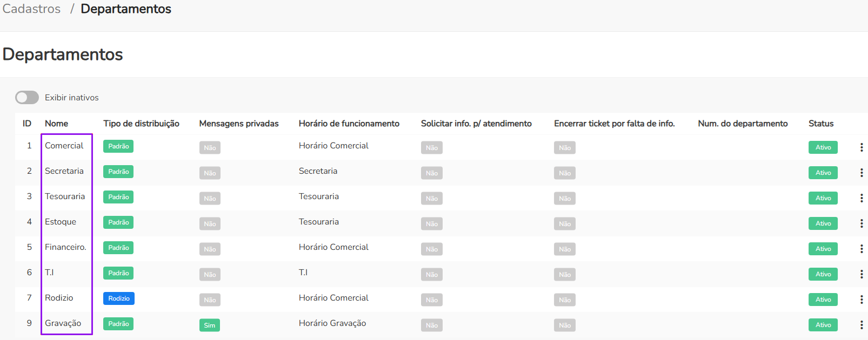This screenshot has width=868, height=340.
Task: Go to Cadastros breadcrumb link
Action: tap(31, 9)
